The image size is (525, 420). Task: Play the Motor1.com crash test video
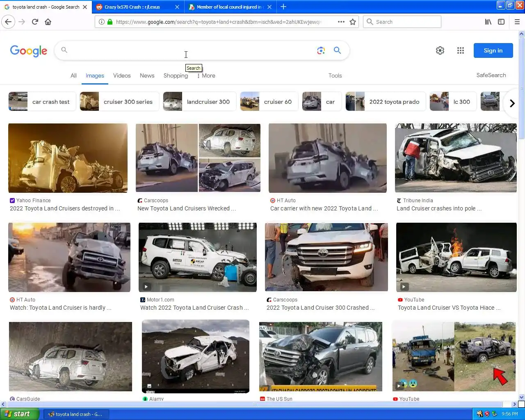tap(146, 287)
